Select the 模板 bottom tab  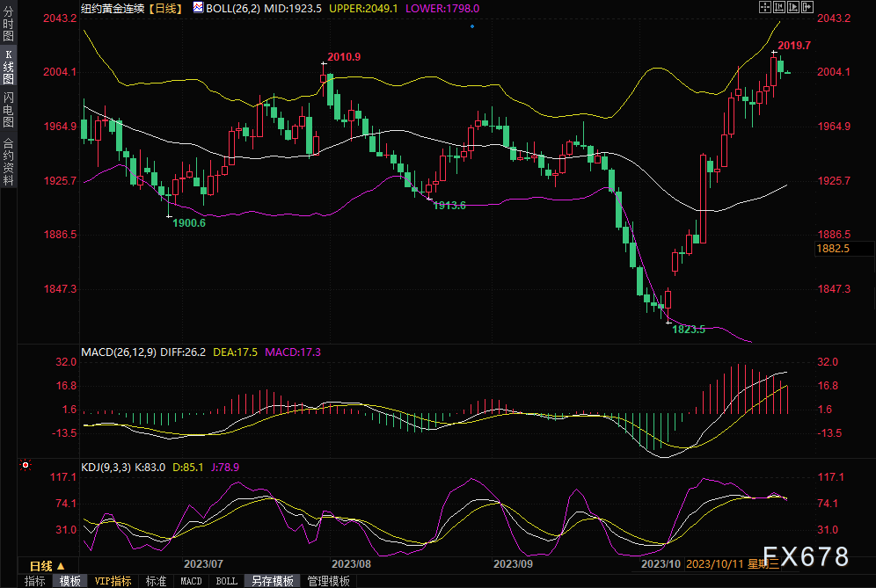click(70, 581)
